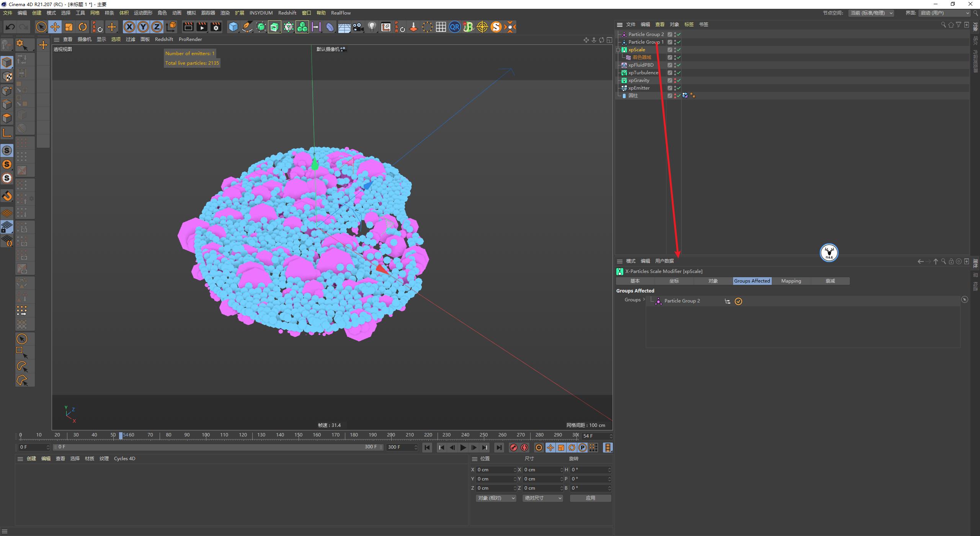Toggle the green enable checkmark of xpGravity

678,80
